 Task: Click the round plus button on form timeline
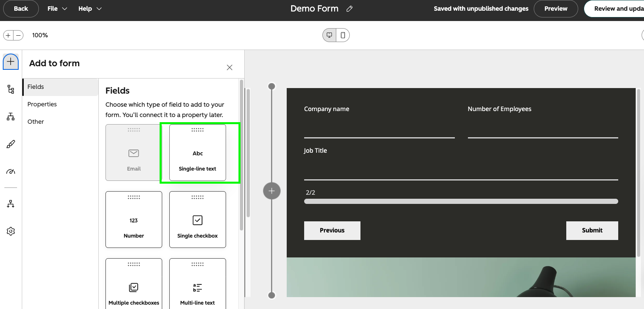[x=272, y=191]
